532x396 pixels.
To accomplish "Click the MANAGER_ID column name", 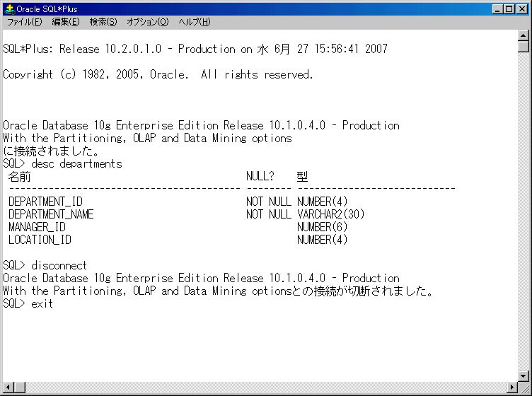I will (37, 227).
